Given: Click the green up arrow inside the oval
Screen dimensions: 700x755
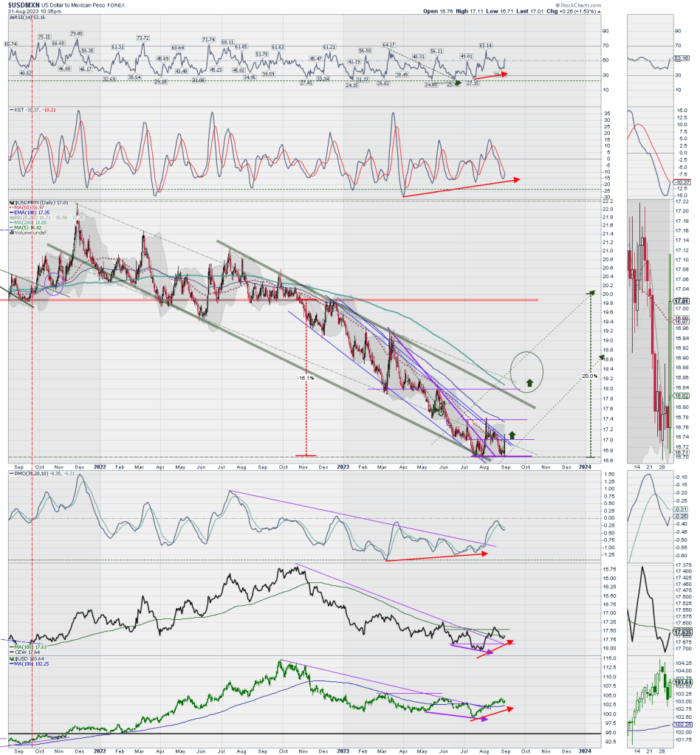Looking at the screenshot, I should coord(529,382).
